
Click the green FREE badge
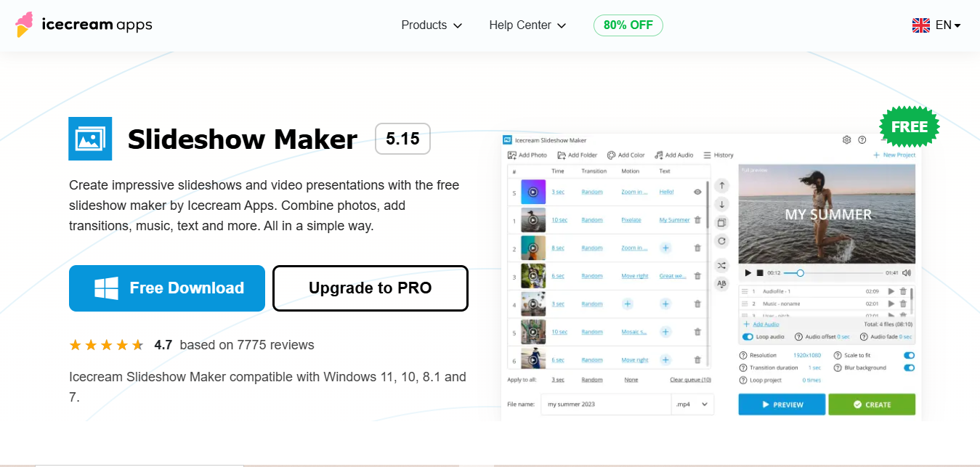tap(910, 127)
